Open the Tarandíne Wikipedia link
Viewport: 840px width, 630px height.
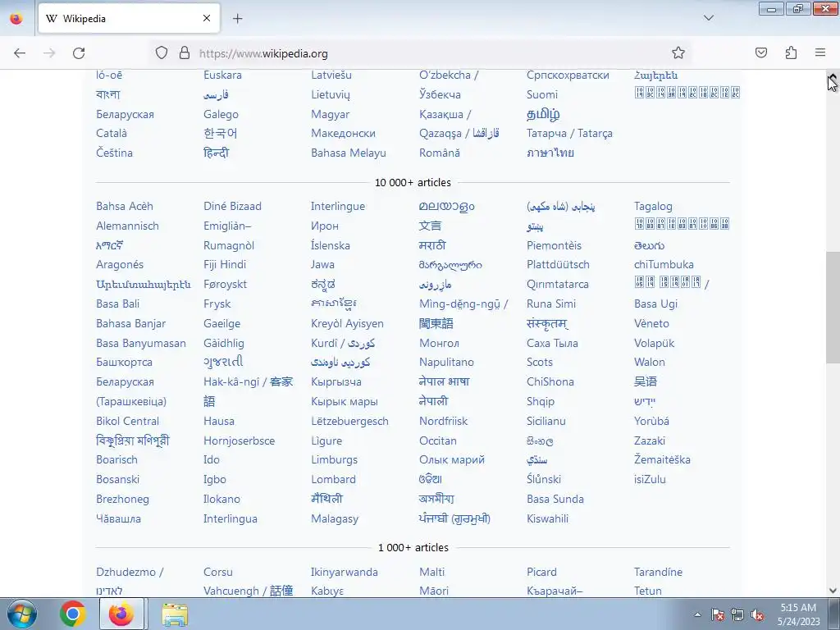coord(658,572)
